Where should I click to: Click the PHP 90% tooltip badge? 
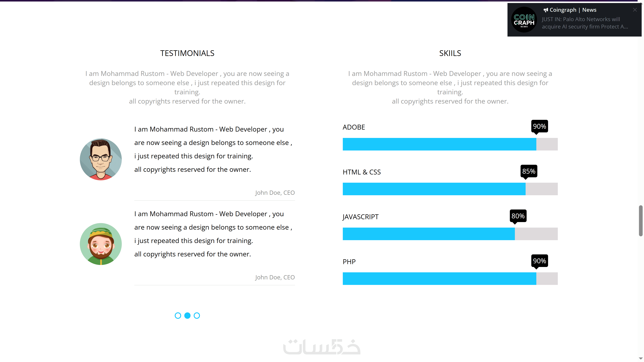pyautogui.click(x=539, y=261)
